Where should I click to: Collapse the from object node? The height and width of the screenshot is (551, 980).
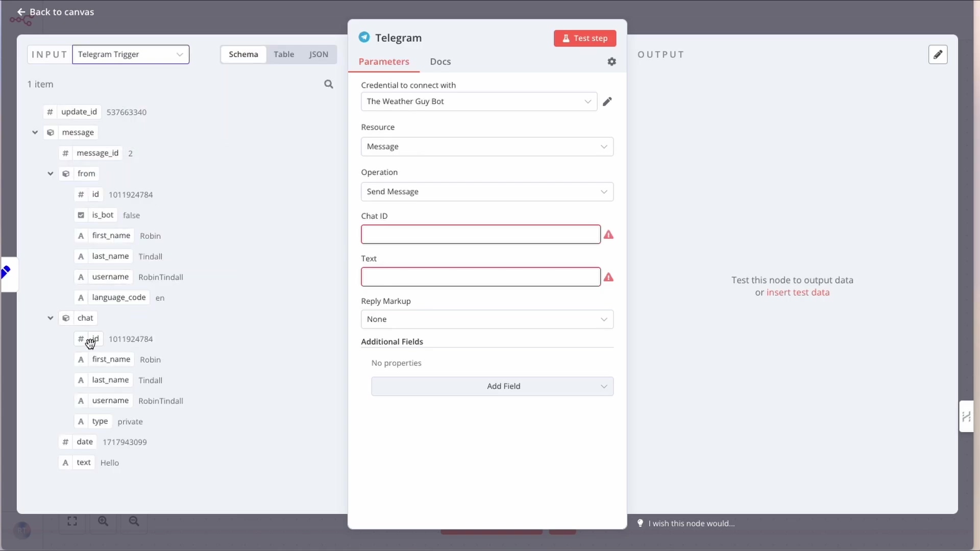coord(51,174)
